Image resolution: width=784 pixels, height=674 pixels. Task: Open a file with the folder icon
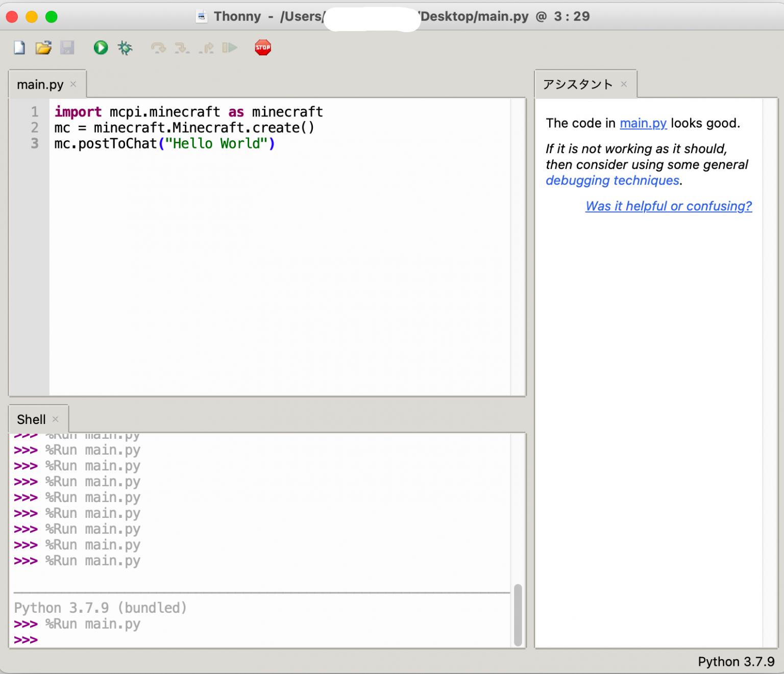pos(43,48)
